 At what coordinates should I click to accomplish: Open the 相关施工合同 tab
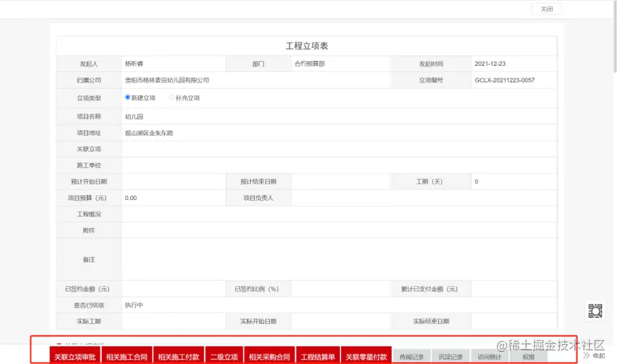[127, 357]
